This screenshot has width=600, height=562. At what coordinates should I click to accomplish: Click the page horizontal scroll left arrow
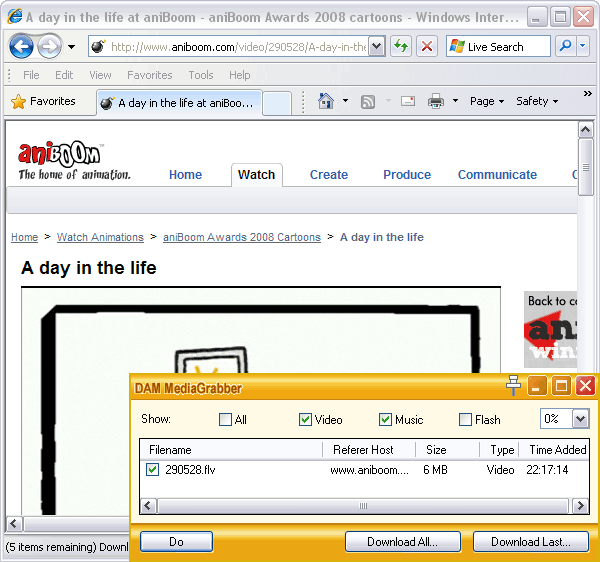[15, 523]
